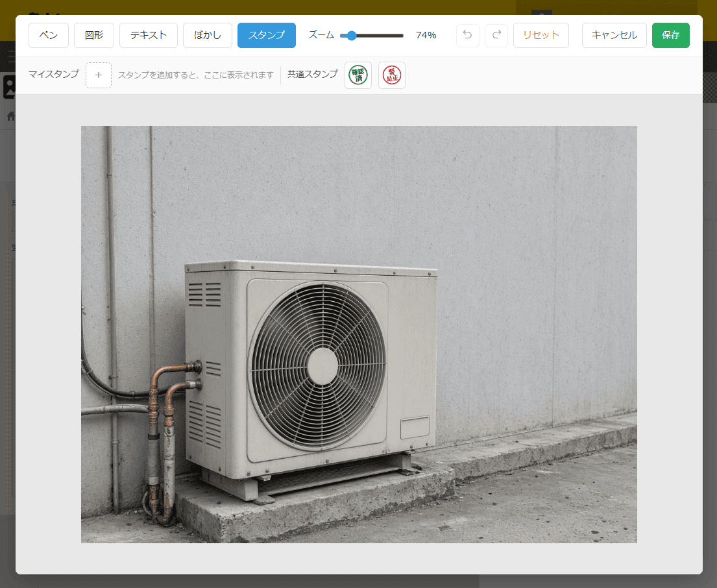
Task: Add a new マイスタンプ with plus
Action: click(99, 75)
